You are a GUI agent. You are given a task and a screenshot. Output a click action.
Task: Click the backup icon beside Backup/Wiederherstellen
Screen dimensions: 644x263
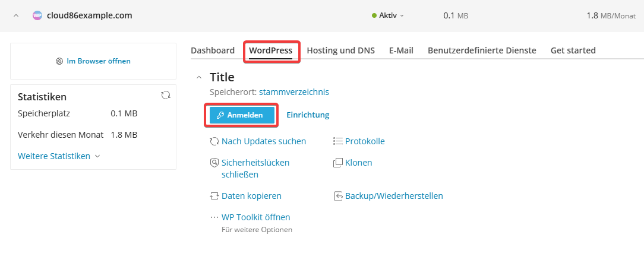[338, 196]
